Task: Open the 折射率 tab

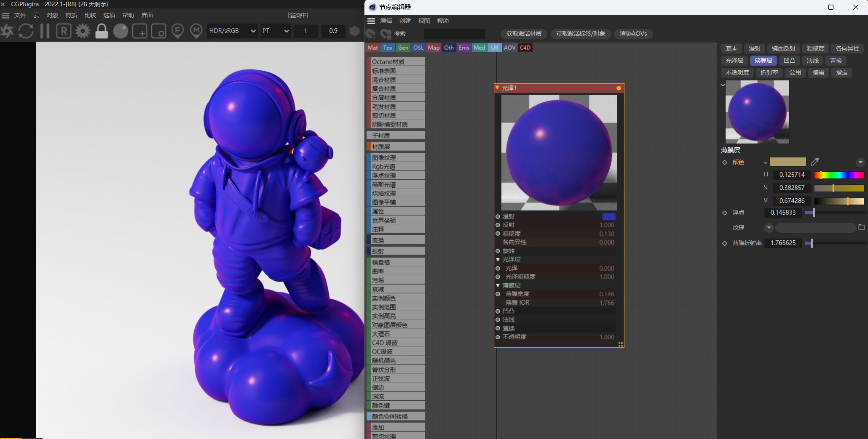Action: tap(769, 72)
